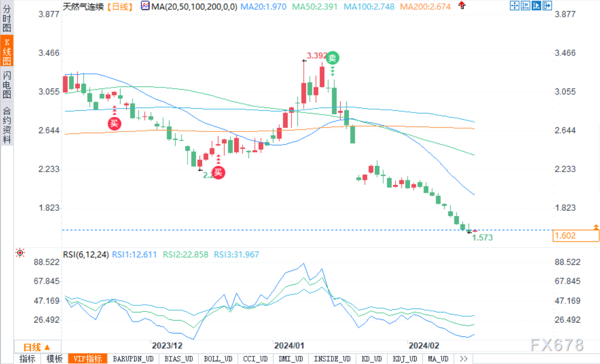The width and height of the screenshot is (600, 364).
Task: Click the crosshair cursor icon at top right
Action: [x=514, y=6]
